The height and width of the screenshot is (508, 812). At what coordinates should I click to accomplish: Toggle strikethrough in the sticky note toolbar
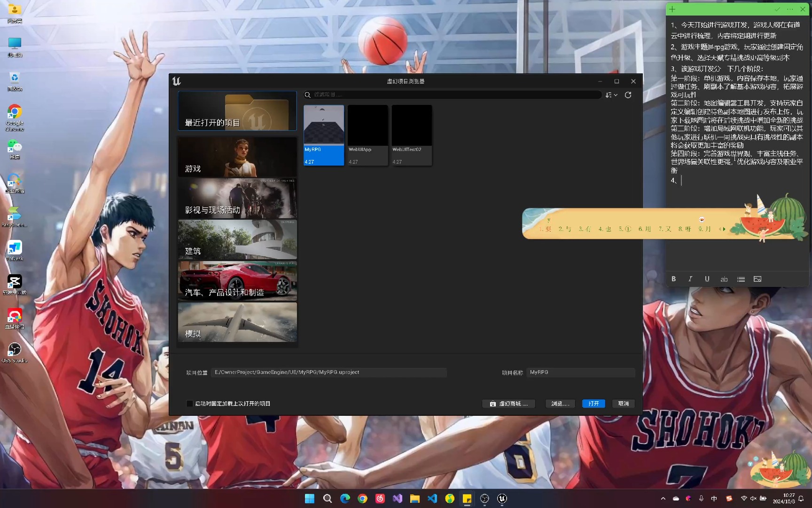point(724,279)
